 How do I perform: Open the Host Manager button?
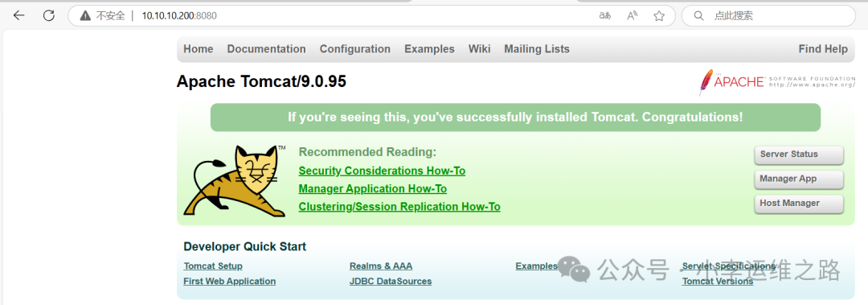pyautogui.click(x=798, y=204)
